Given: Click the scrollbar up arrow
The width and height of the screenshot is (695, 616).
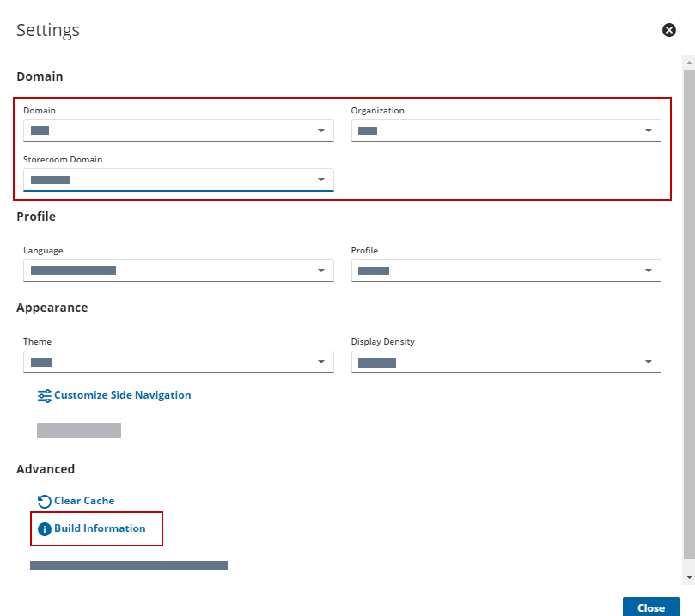Looking at the screenshot, I should (688, 63).
